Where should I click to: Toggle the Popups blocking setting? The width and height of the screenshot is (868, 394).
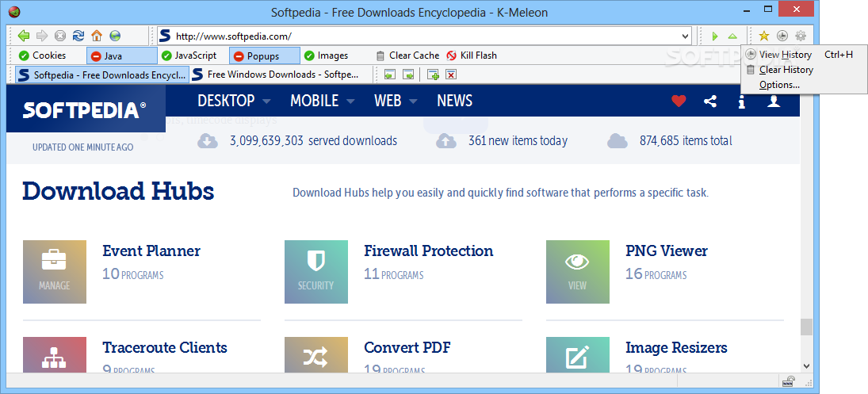point(265,55)
